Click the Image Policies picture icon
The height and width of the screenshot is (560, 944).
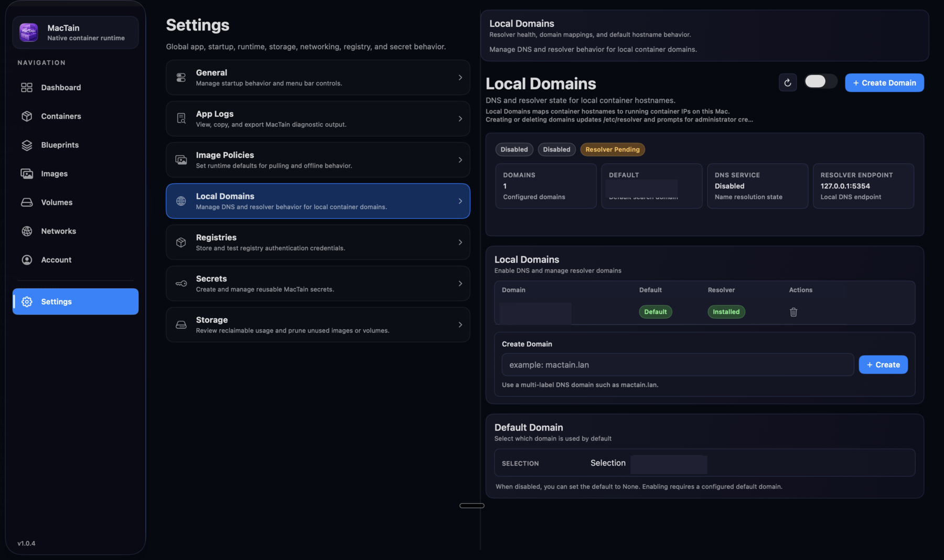pyautogui.click(x=181, y=160)
